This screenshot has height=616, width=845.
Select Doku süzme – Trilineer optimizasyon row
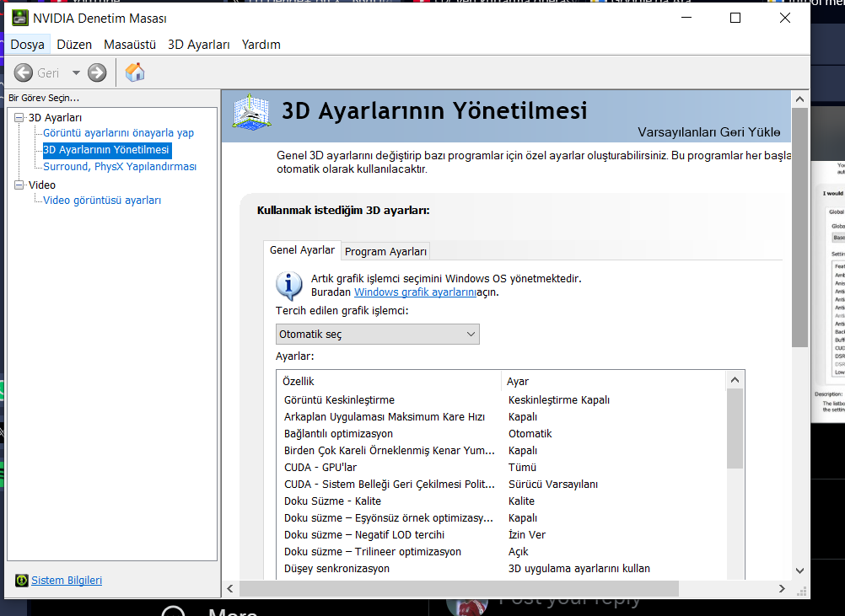click(501, 551)
